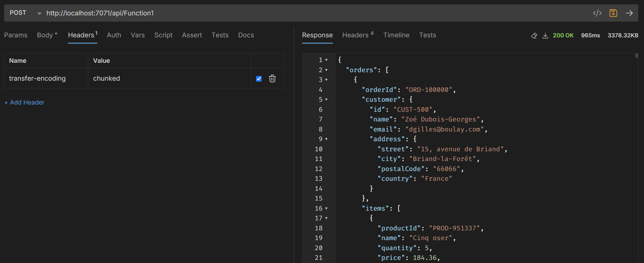Download the response with the download icon
Image resolution: width=644 pixels, height=263 pixels.
545,35
